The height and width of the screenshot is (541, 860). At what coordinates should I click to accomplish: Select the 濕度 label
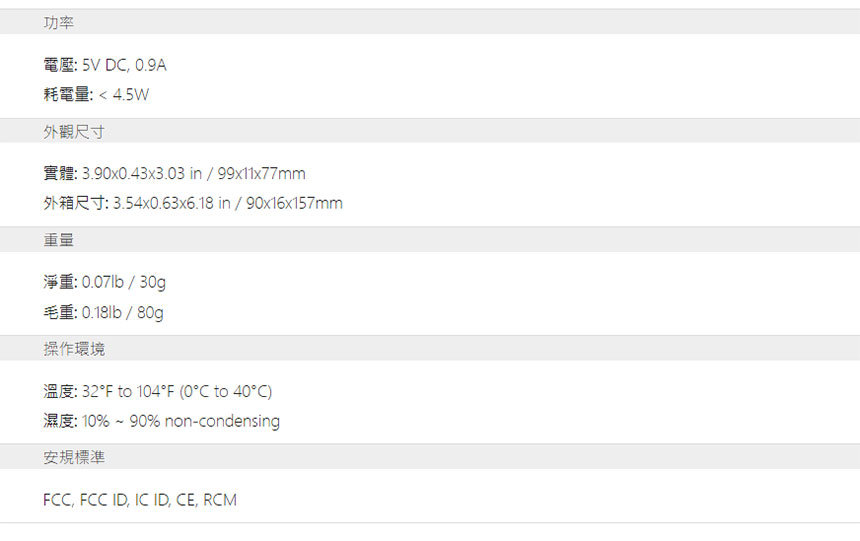click(x=59, y=421)
